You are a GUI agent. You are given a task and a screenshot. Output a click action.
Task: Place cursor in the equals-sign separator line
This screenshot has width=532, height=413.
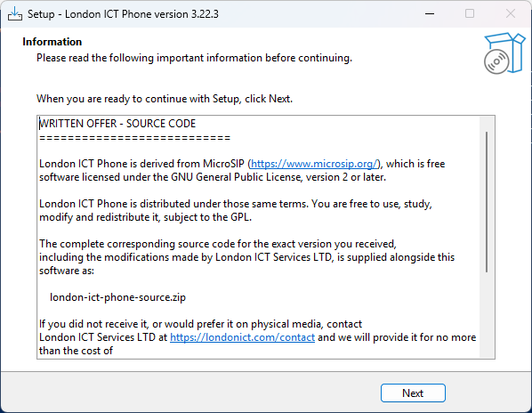[134, 138]
